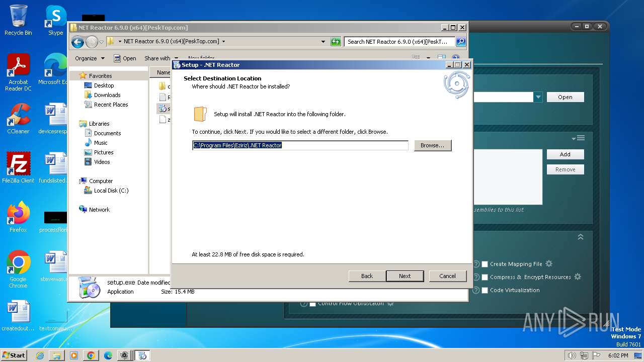This screenshot has height=362, width=644.
Task: Click Add in the assemblies panel
Action: pos(566,154)
